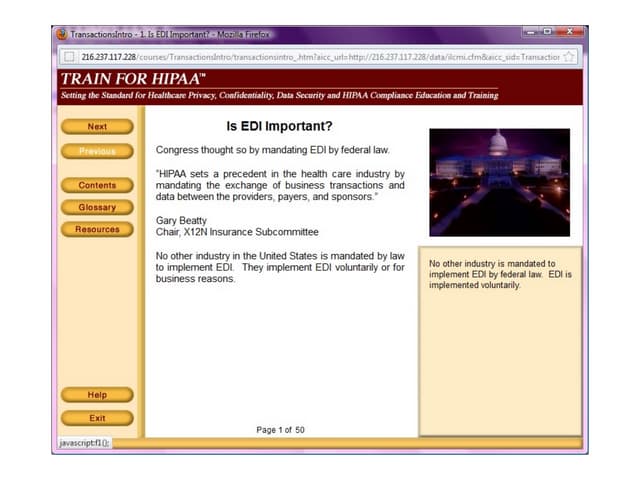Click the TRAIN FOR HIPAA logo
This screenshot has width=640, height=480.
pyautogui.click(x=133, y=78)
